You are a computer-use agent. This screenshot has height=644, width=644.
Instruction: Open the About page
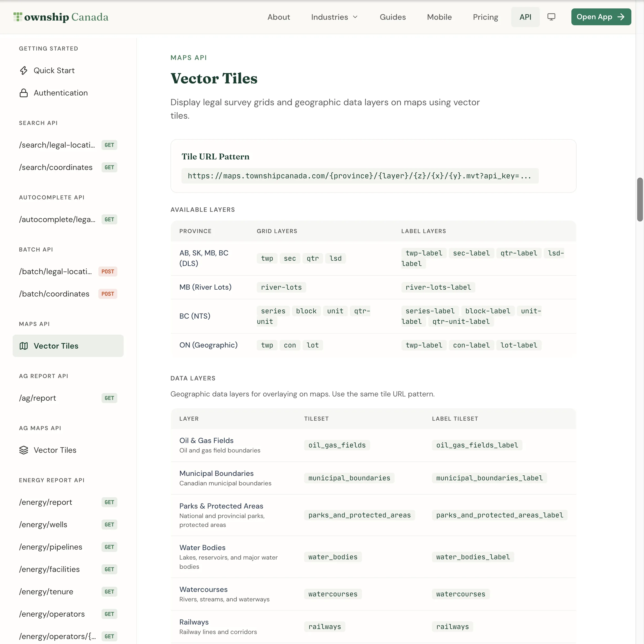point(279,17)
